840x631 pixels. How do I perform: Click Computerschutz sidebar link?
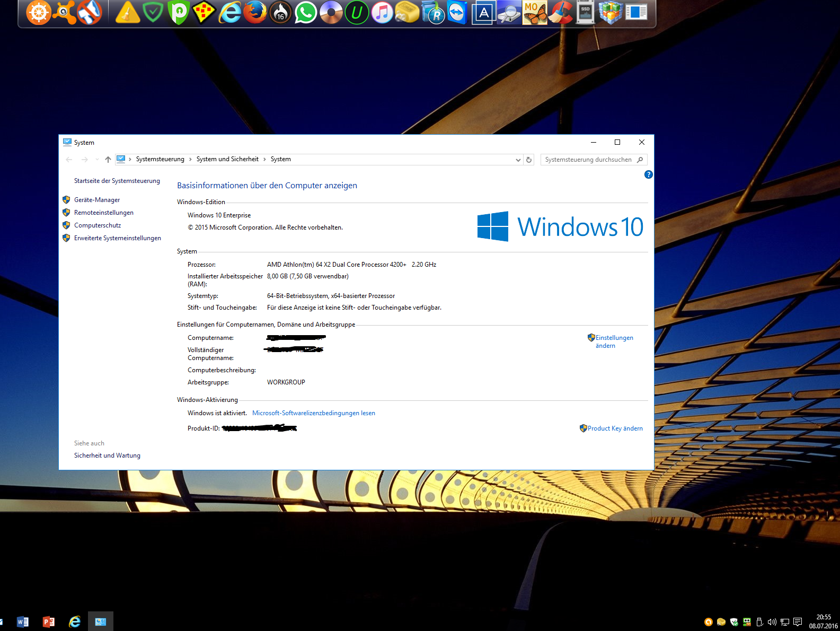coord(98,225)
